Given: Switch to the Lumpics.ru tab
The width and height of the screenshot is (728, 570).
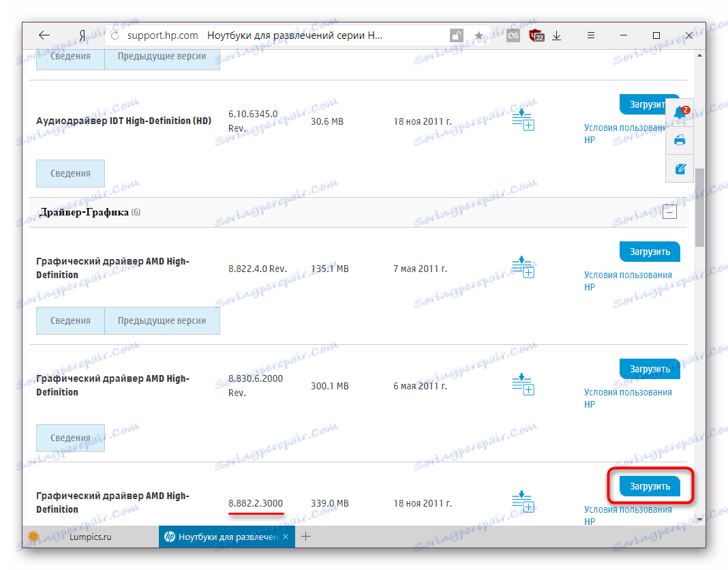Looking at the screenshot, I should click(x=91, y=537).
